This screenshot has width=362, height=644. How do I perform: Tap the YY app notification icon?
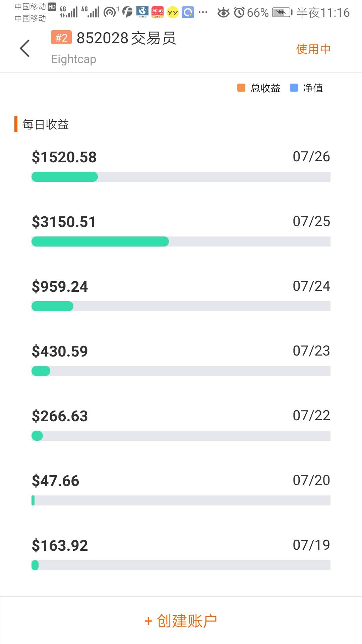(172, 13)
